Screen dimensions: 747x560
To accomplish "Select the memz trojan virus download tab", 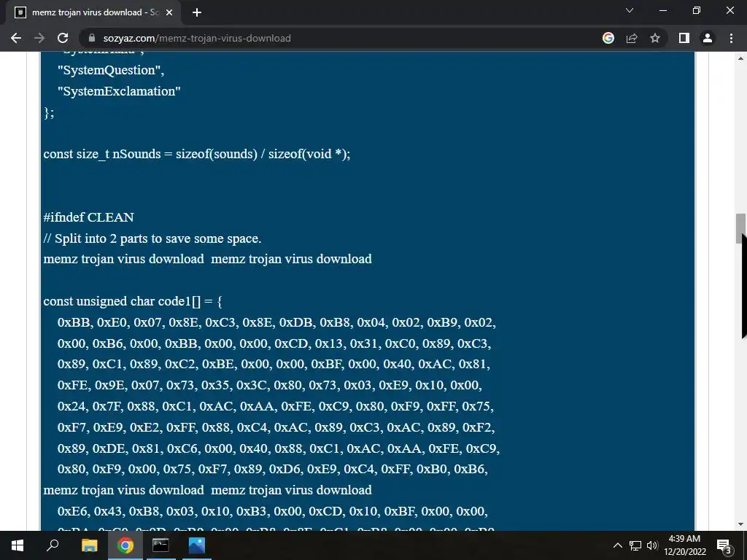I will tap(93, 13).
